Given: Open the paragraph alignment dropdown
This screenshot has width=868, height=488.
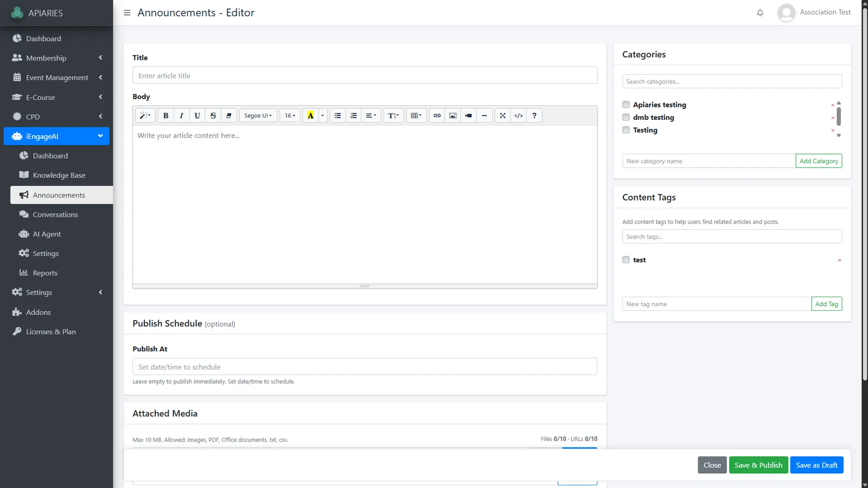Looking at the screenshot, I should (x=371, y=115).
